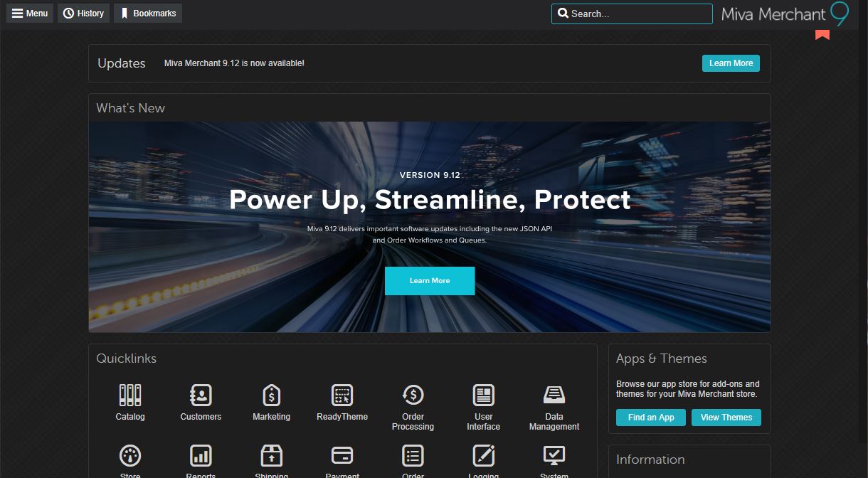This screenshot has width=868, height=478.
Task: Open the Logging pencil icon
Action: (484, 456)
